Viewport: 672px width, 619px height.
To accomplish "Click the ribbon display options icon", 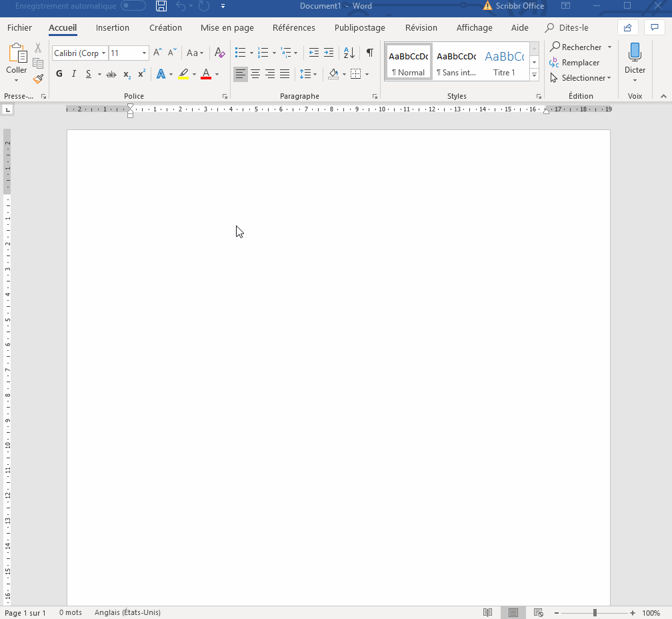I will click(566, 6).
